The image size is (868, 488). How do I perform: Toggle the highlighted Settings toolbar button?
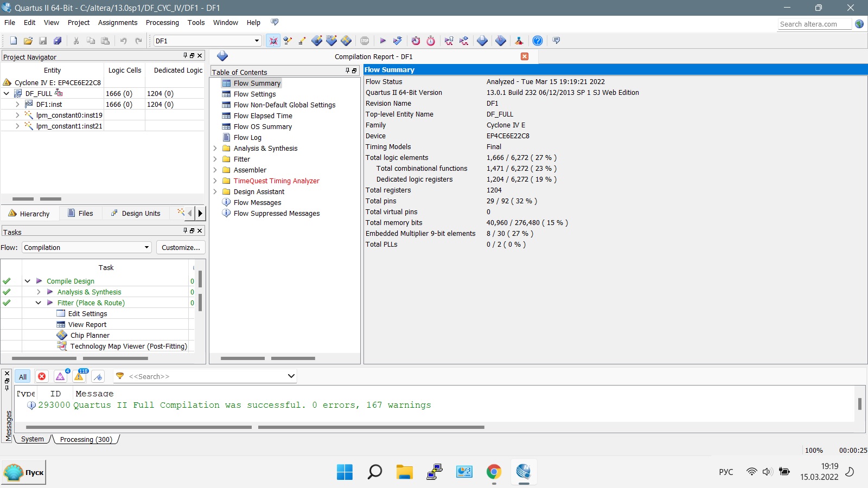click(x=273, y=41)
